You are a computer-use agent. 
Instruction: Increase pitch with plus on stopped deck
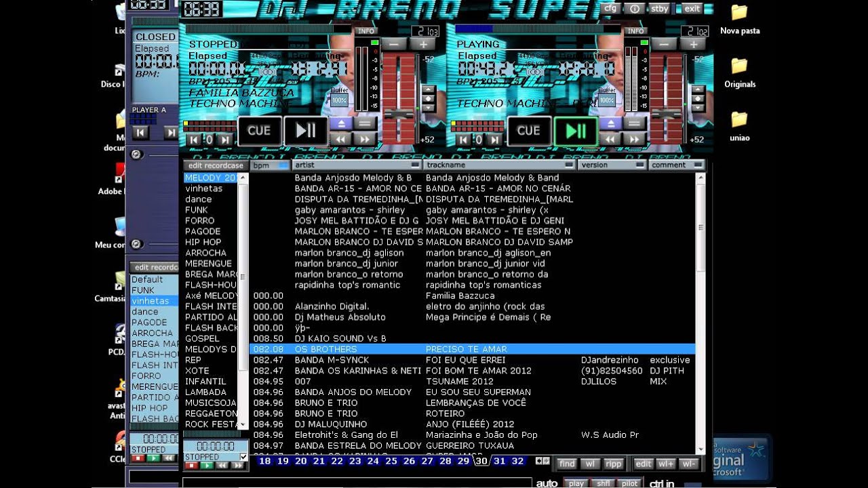(423, 45)
